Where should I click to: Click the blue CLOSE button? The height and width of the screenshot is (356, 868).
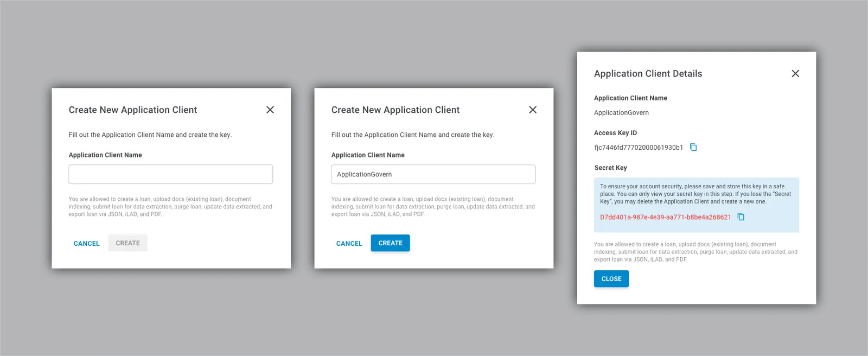(611, 279)
